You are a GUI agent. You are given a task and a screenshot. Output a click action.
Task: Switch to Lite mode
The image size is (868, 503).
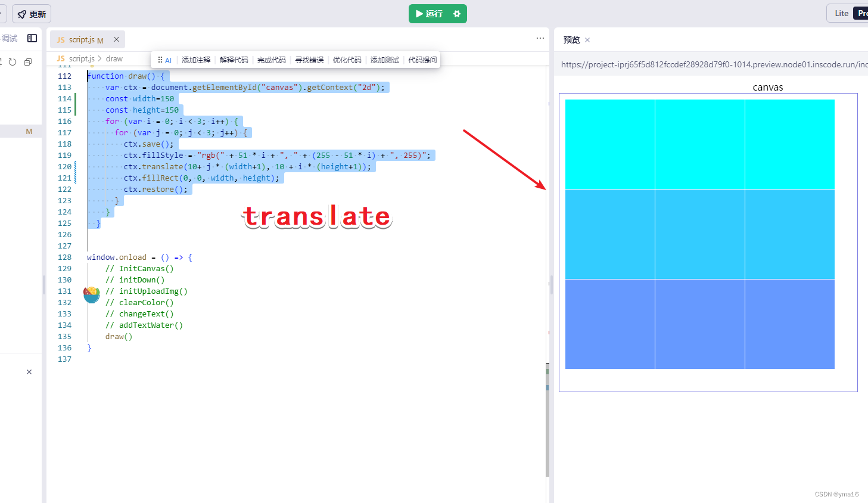click(x=841, y=14)
